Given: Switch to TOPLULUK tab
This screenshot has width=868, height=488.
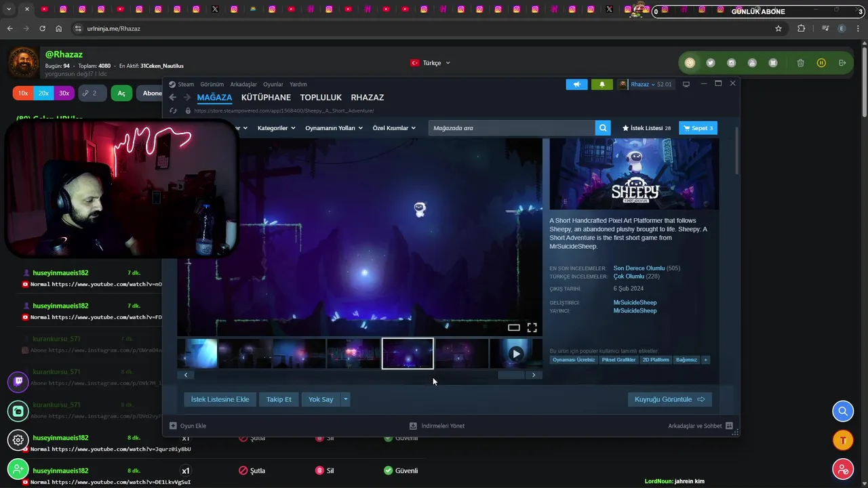Looking at the screenshot, I should 321,98.
